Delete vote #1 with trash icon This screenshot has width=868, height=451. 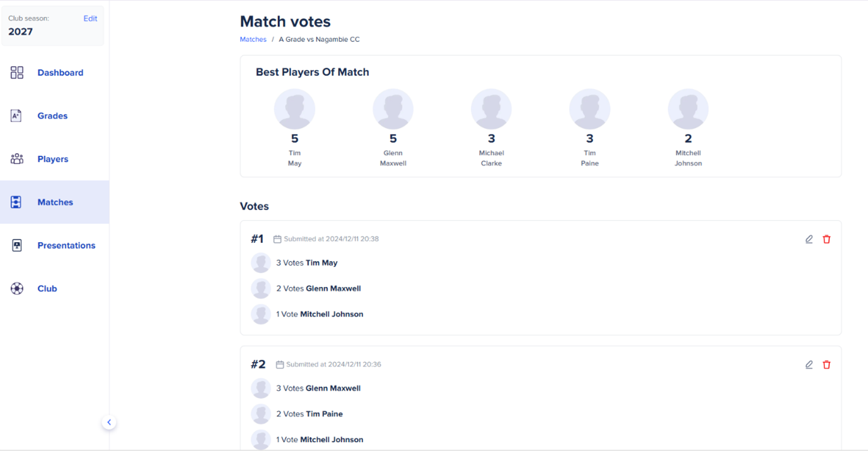tap(826, 239)
